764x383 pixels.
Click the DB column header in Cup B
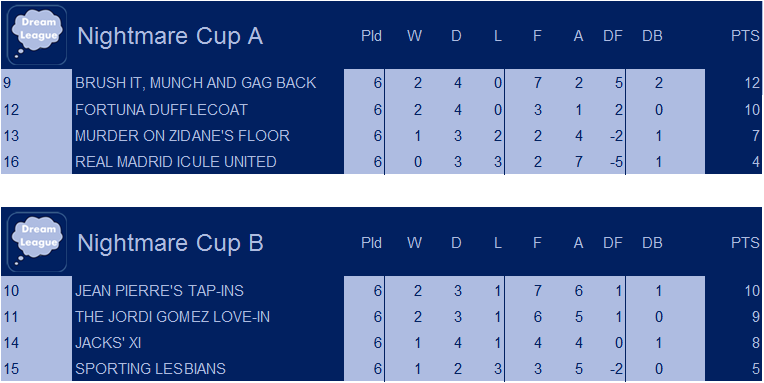click(x=652, y=243)
